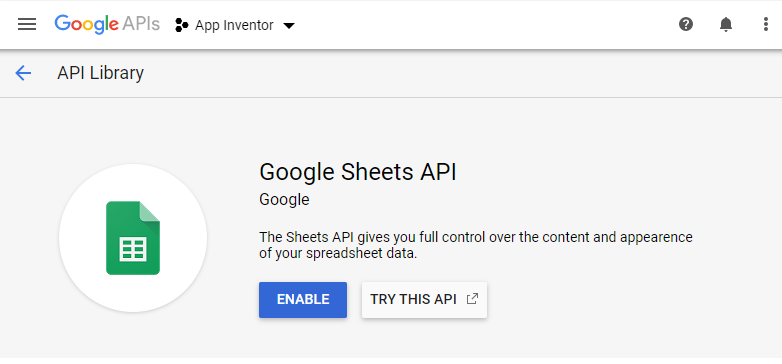Open the hamburger navigation menu
Viewport: 782px width, 364px height.
coord(27,24)
